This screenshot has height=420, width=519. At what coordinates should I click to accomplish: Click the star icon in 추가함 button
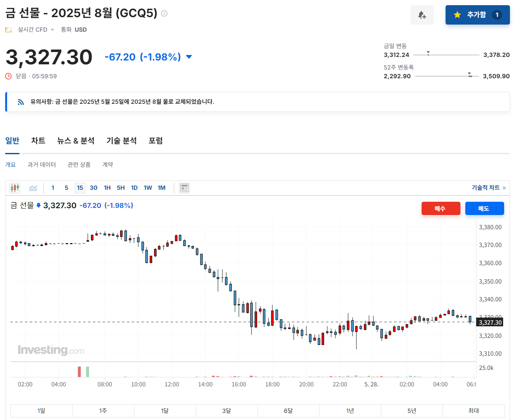[x=457, y=15]
